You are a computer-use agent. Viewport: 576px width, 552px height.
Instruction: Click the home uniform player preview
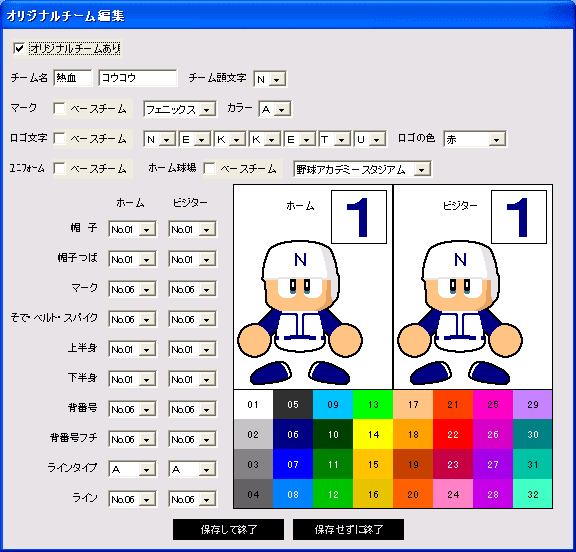click(x=300, y=312)
